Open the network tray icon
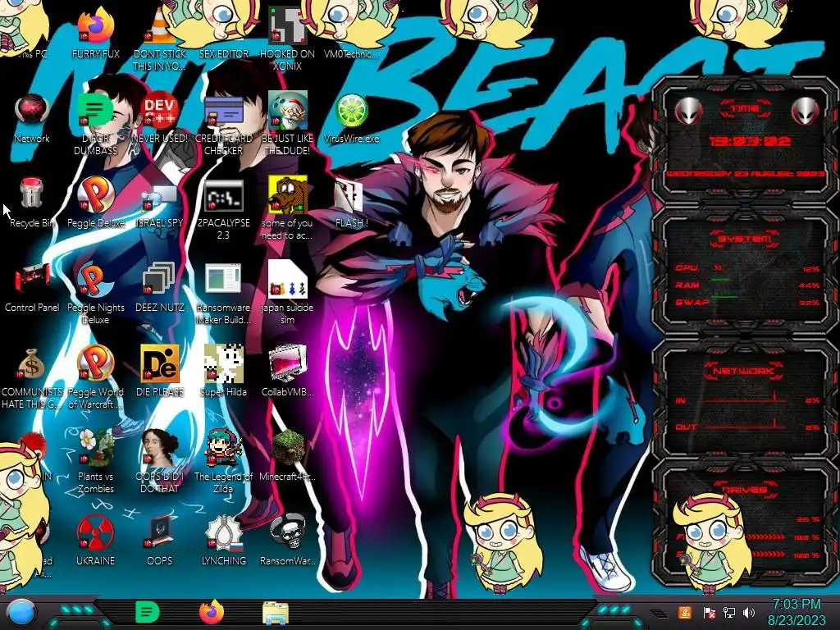This screenshot has width=840, height=630. coord(728,612)
